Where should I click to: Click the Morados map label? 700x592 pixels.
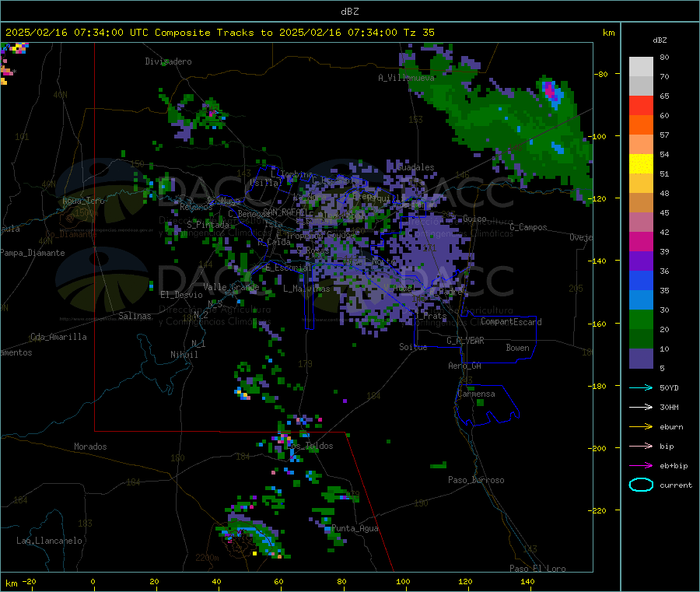pyautogui.click(x=90, y=447)
